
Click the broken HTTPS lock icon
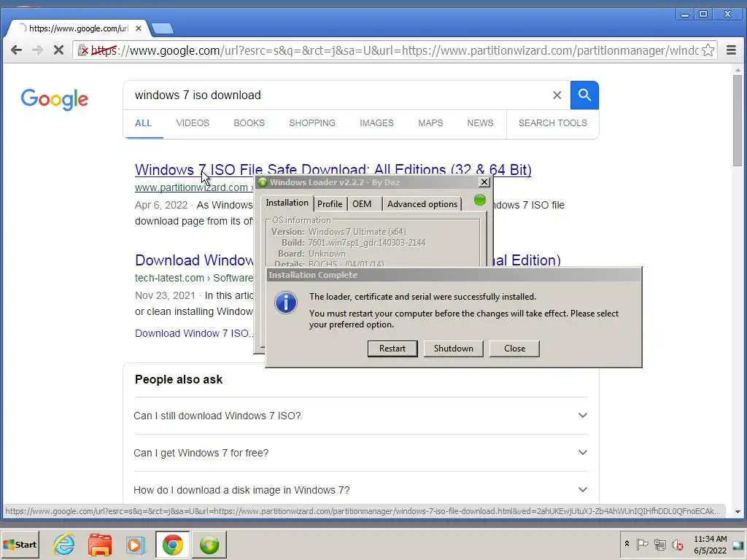tap(83, 50)
